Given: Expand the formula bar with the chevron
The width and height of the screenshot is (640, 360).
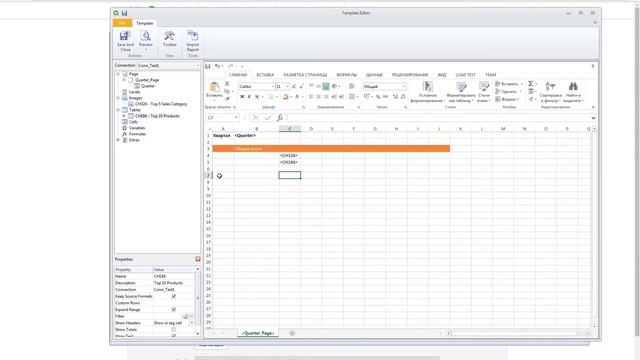Looking at the screenshot, I should click(593, 118).
